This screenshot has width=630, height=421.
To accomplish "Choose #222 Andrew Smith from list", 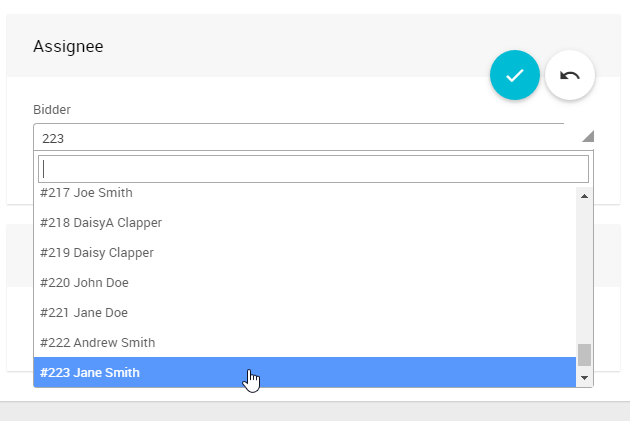I will tap(98, 342).
